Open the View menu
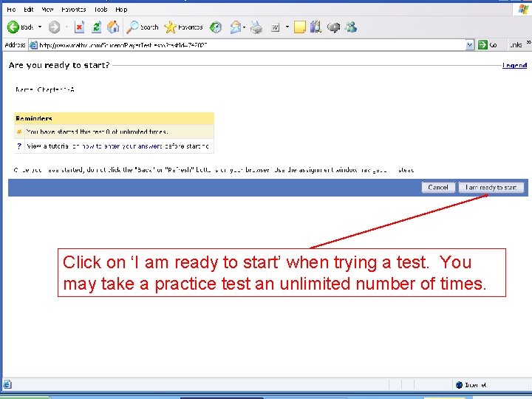The image size is (532, 399). pyautogui.click(x=47, y=10)
